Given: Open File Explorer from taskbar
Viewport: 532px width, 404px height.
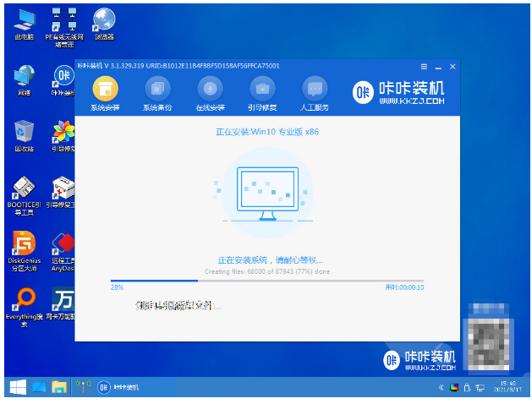Looking at the screenshot, I should pos(59,387).
